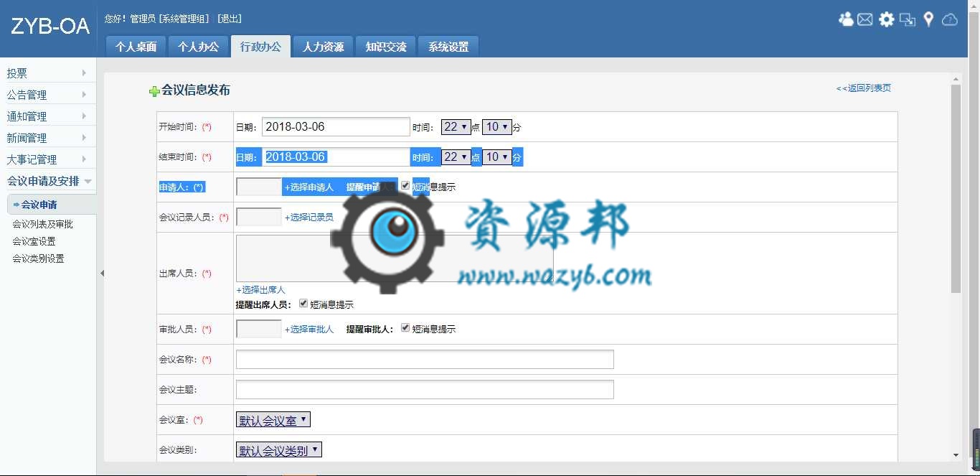
Task: Select the 行政办公 tab
Action: (260, 47)
